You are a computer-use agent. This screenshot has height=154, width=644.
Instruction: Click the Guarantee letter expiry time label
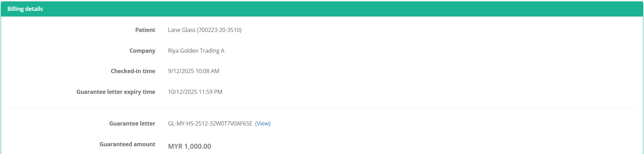116,92
